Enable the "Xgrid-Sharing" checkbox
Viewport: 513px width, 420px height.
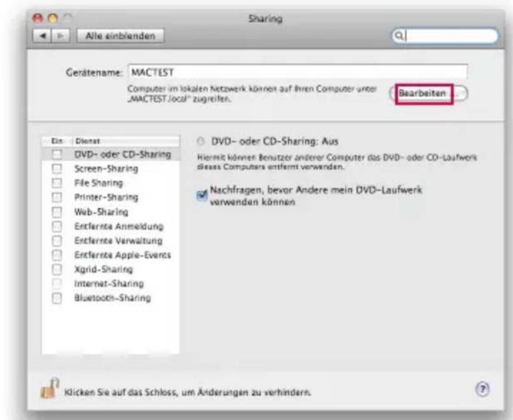pyautogui.click(x=57, y=269)
